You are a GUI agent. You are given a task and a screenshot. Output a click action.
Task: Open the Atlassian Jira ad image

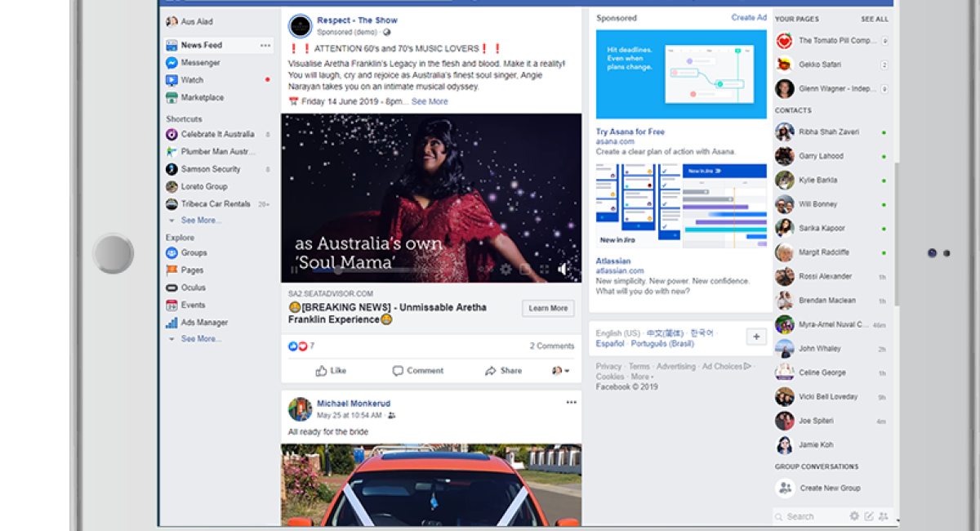681,205
